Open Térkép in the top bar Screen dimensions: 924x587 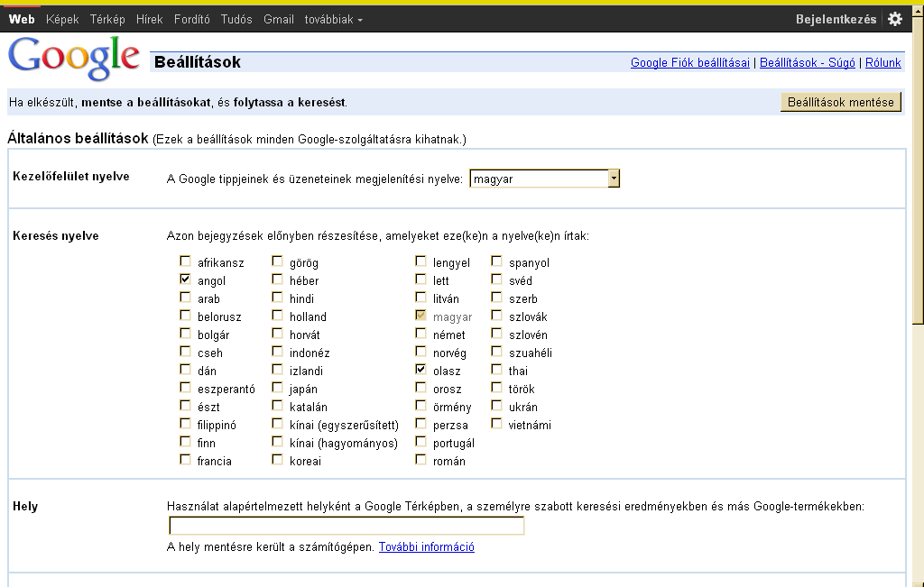point(107,20)
